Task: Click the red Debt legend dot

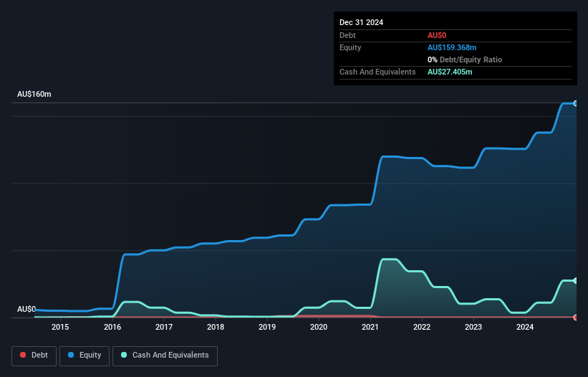Action: pyautogui.click(x=23, y=355)
